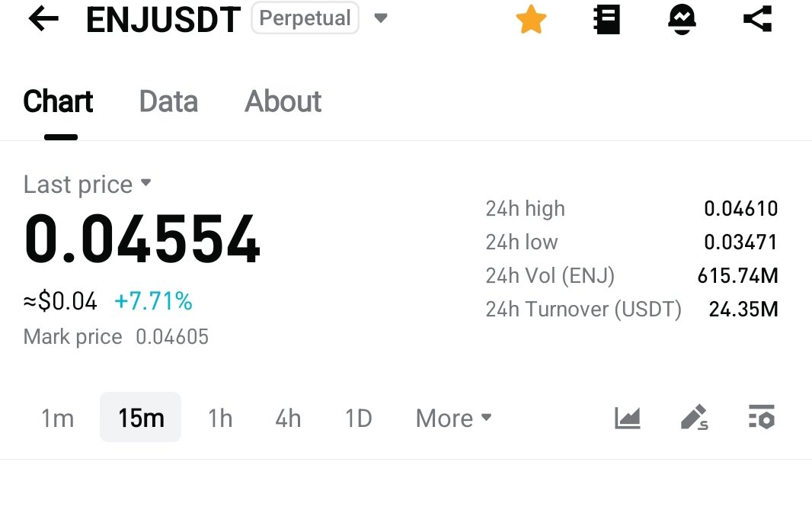Select the Chart tab
This screenshot has height=523, width=812.
point(59,101)
